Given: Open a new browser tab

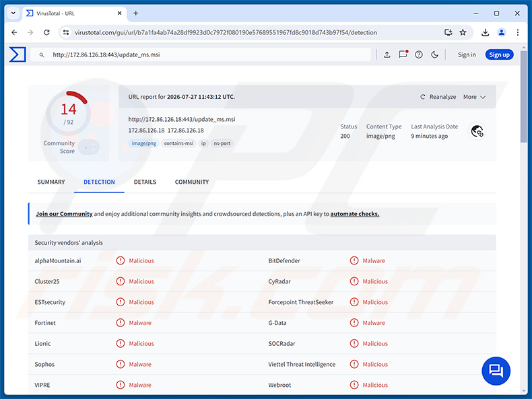Looking at the screenshot, I should (136, 13).
